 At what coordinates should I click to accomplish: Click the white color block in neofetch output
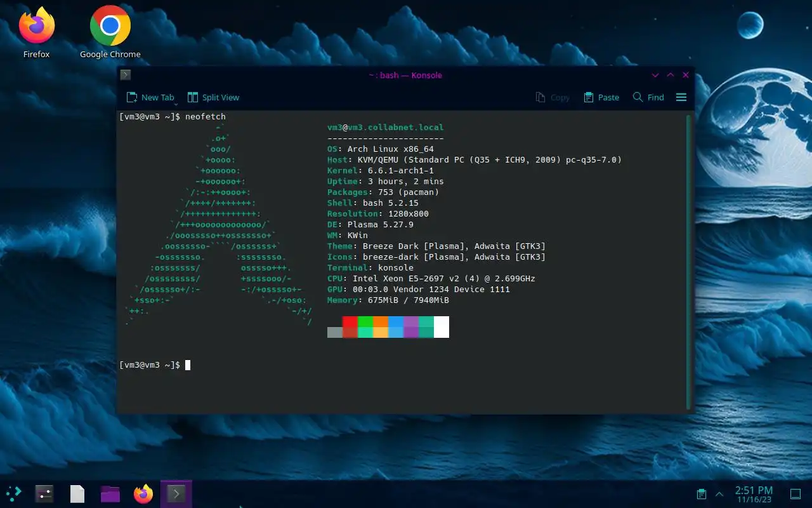(442, 327)
